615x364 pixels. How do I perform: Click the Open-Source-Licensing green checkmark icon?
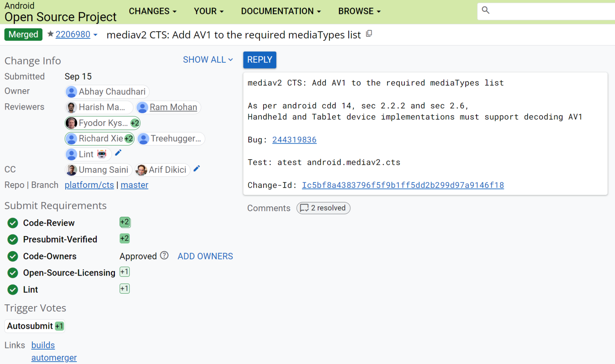click(13, 273)
